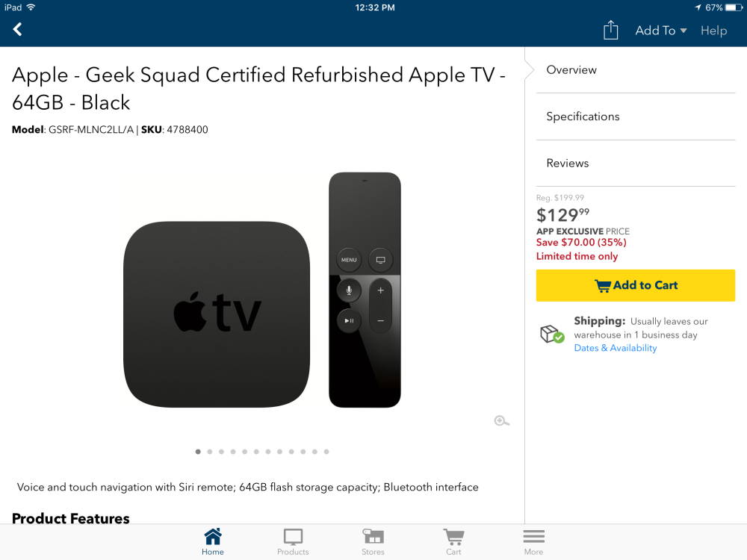Tap the magnifier zoom image icon

point(502,421)
